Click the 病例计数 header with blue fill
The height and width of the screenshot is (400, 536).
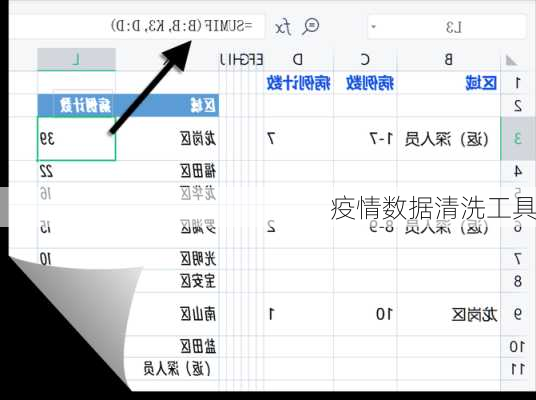(x=77, y=106)
